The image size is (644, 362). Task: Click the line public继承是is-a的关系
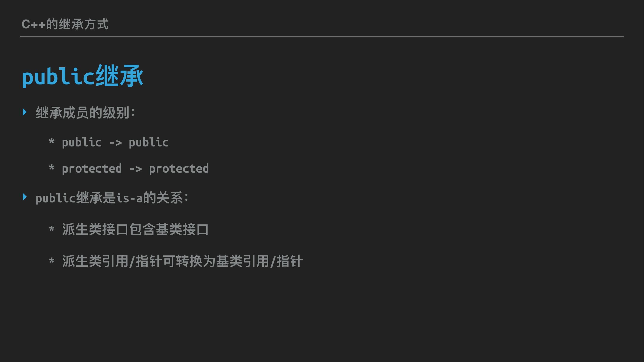[x=112, y=198]
